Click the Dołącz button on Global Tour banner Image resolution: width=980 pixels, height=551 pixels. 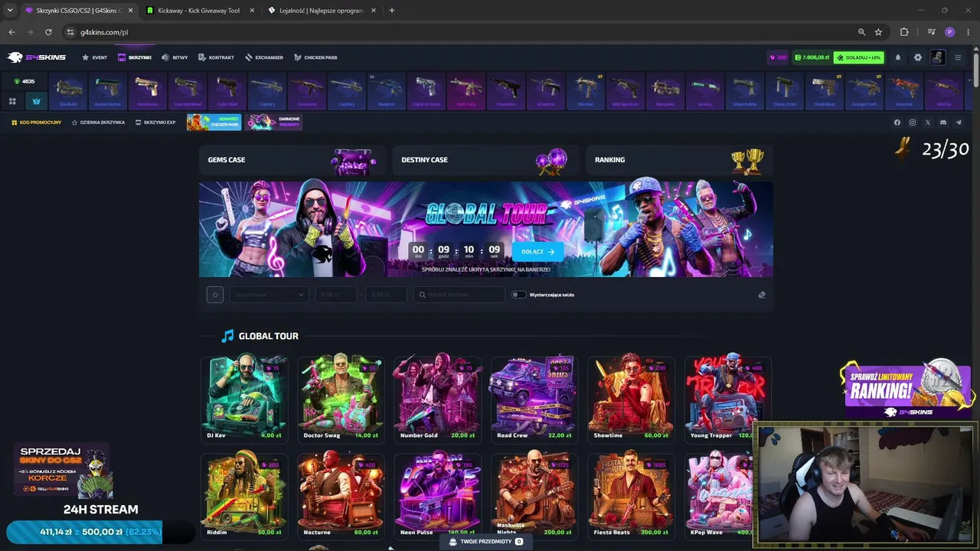(x=537, y=251)
